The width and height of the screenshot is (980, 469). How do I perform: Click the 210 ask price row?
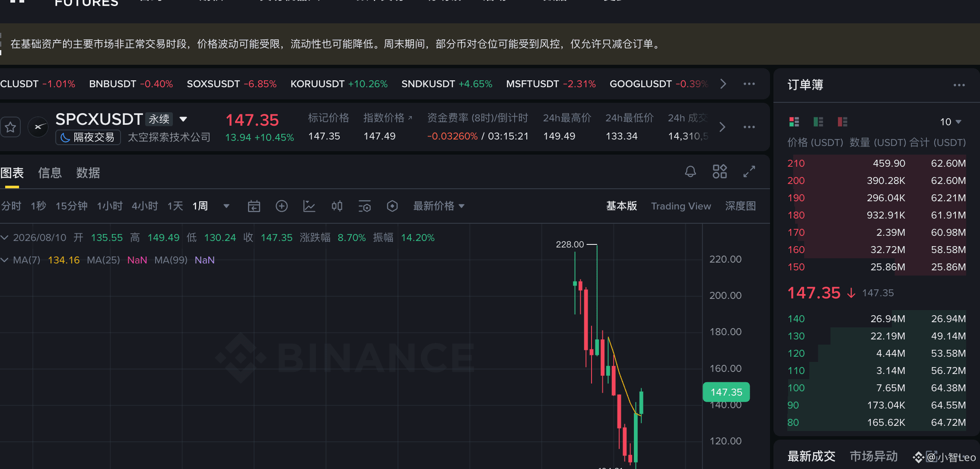pos(876,163)
